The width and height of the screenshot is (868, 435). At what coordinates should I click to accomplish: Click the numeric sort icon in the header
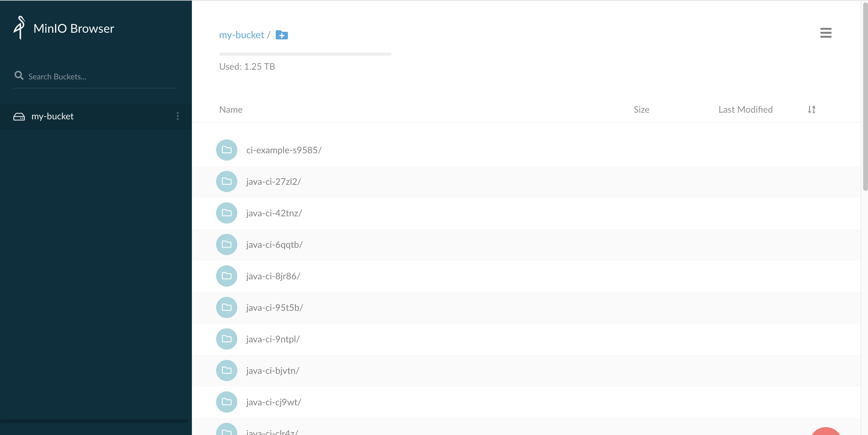[811, 109]
